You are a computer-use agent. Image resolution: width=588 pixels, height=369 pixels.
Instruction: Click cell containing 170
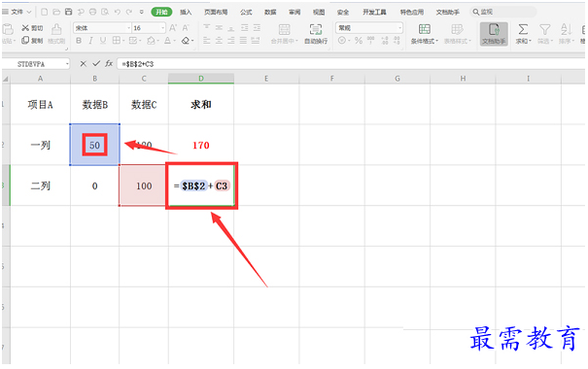click(201, 145)
